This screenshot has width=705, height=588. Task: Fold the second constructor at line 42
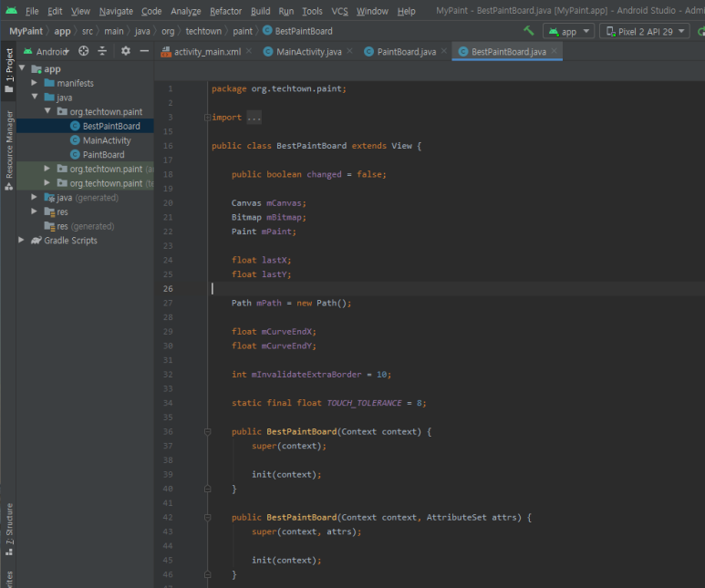(x=207, y=518)
